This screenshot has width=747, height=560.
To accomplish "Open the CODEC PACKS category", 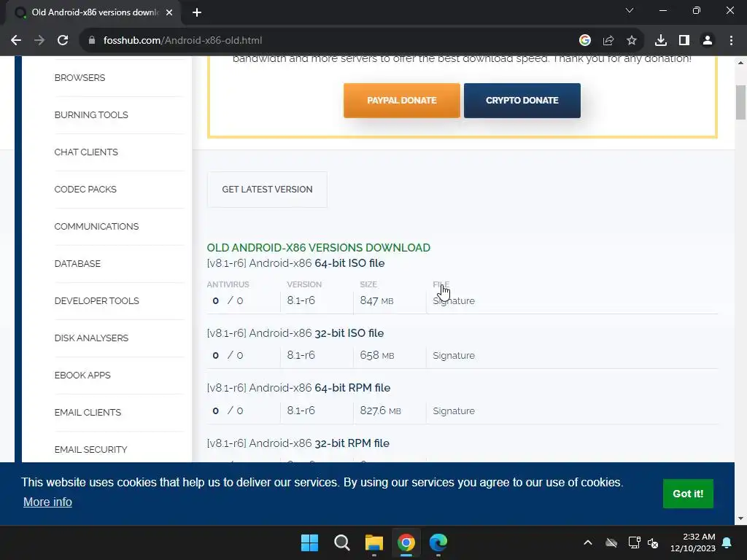I will (x=85, y=189).
